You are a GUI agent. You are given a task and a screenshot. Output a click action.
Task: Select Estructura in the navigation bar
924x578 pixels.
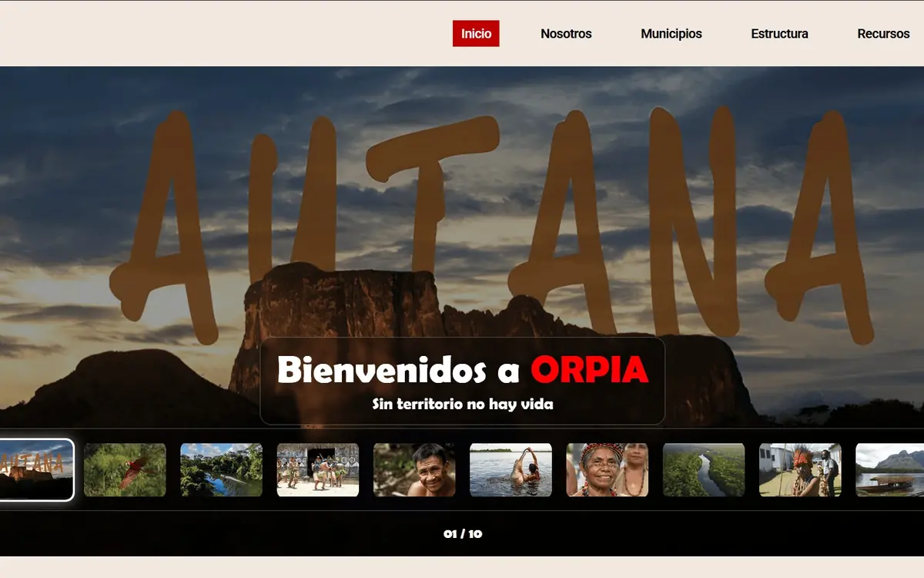tap(779, 34)
